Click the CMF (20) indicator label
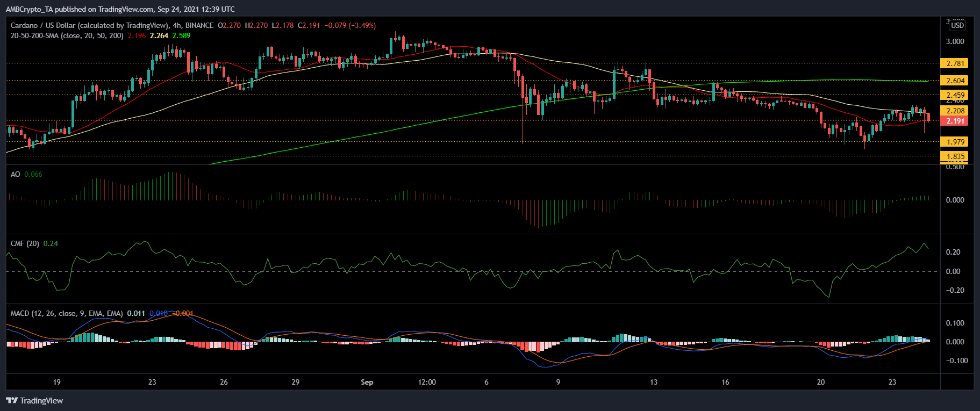The height and width of the screenshot is (411, 980). 25,243
